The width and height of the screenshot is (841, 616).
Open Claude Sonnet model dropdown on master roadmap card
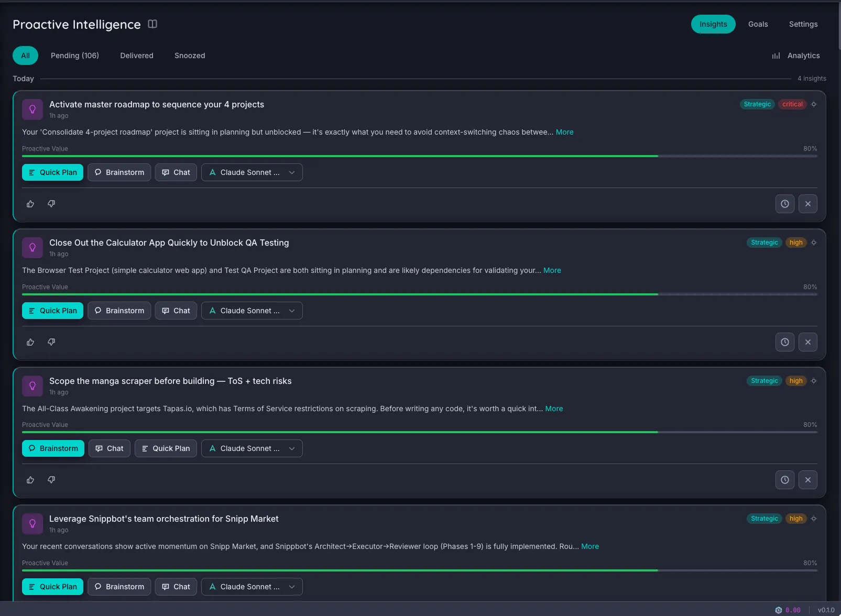(x=252, y=172)
